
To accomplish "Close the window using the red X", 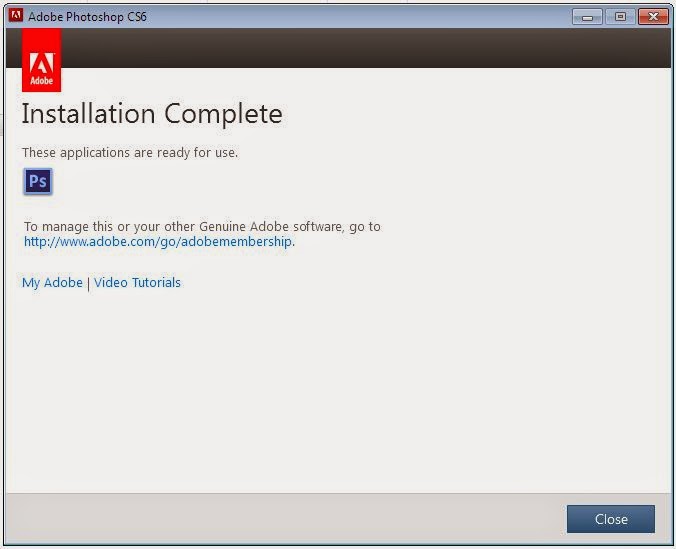I will 653,17.
